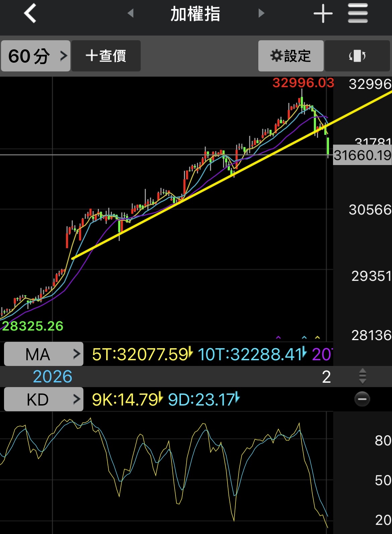This screenshot has width=392, height=534.
Task: Tap the 28136 price axis label
Action: pos(371,335)
